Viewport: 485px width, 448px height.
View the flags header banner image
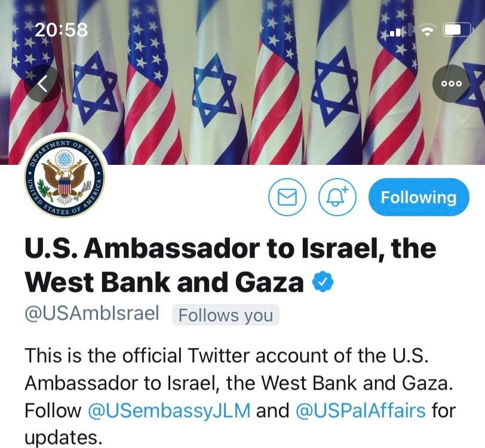point(242,82)
